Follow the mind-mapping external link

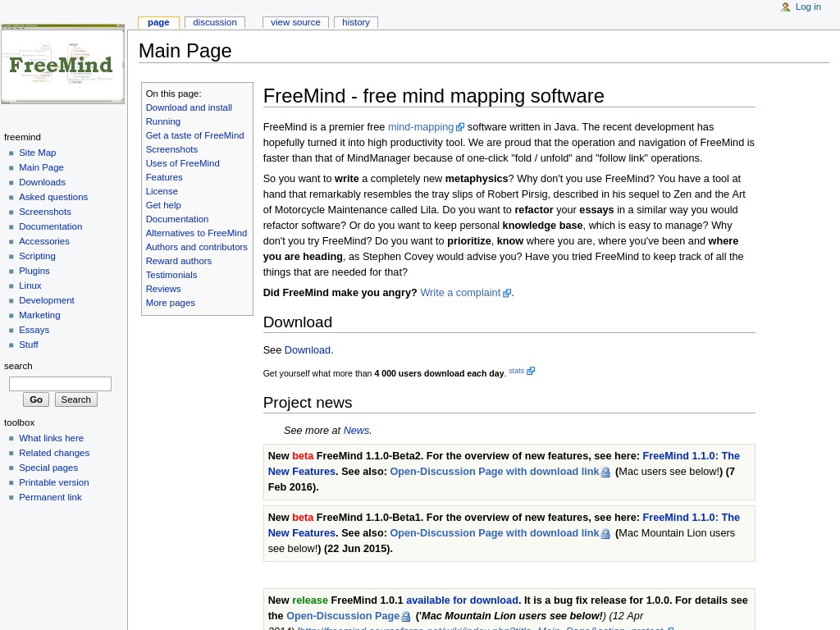pos(421,127)
